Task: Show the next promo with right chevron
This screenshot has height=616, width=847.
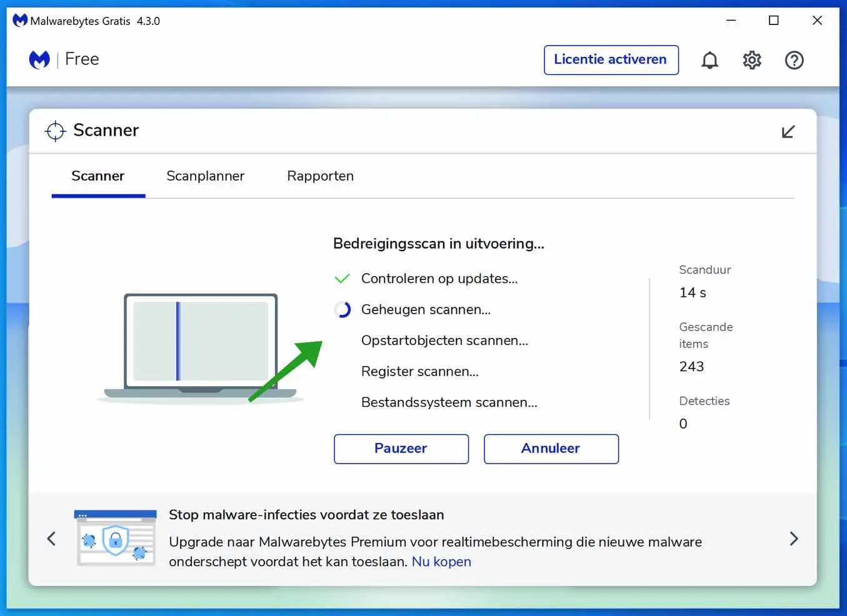Action: [794, 539]
